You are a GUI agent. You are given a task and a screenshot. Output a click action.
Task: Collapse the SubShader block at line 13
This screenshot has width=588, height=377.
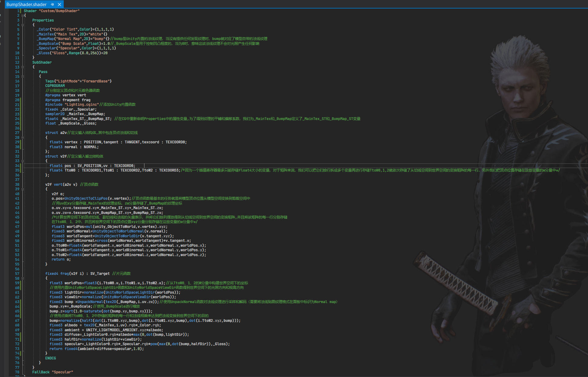pos(23,67)
